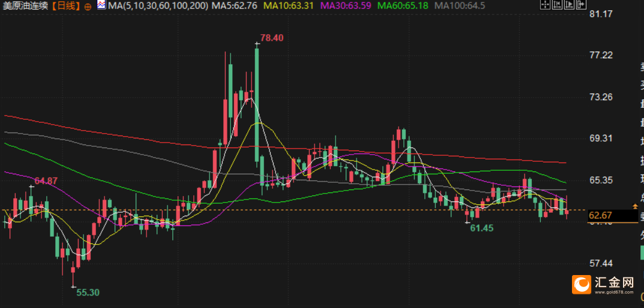Image resolution: width=644 pixels, height=308 pixels.
Task: Open MA(5,10,30,60,100,200) parameter settings
Action: click(x=158, y=6)
